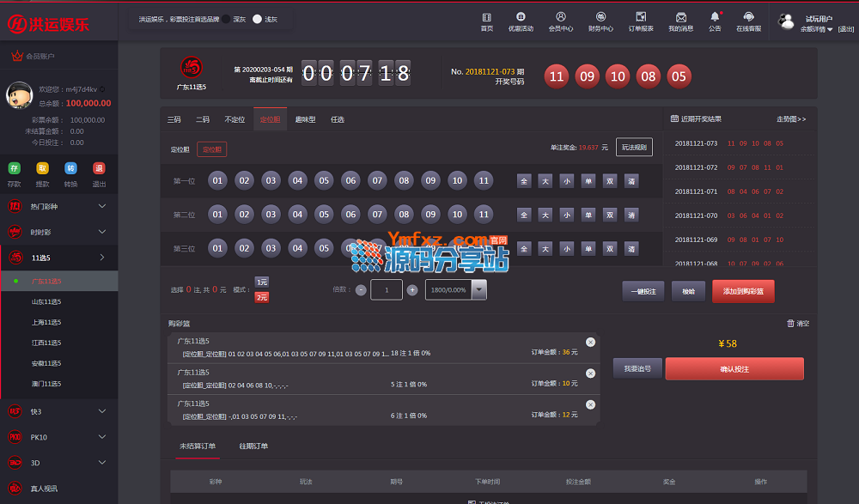This screenshot has width=859, height=504.
Task: Select the 1元 betting mode option
Action: [262, 282]
